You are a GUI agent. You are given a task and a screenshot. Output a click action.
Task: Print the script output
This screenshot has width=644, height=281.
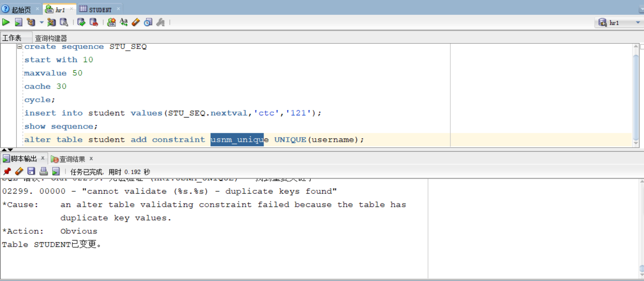pos(43,171)
